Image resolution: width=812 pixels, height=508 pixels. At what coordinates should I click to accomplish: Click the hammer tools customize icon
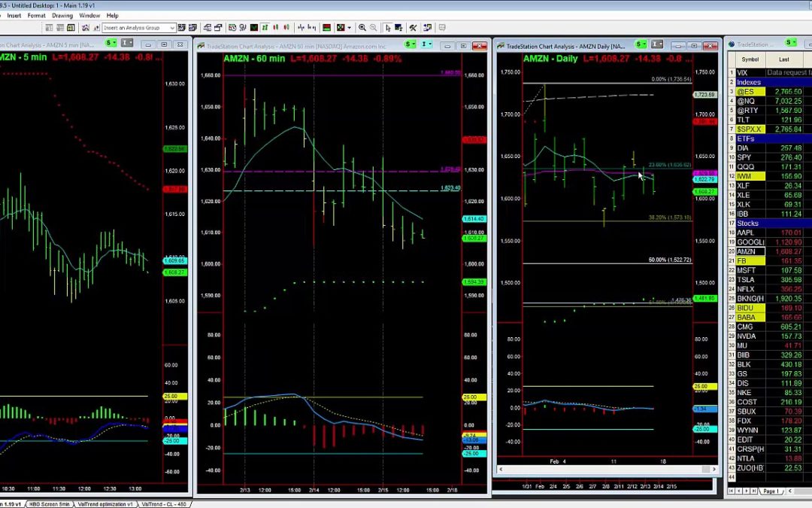click(413, 28)
